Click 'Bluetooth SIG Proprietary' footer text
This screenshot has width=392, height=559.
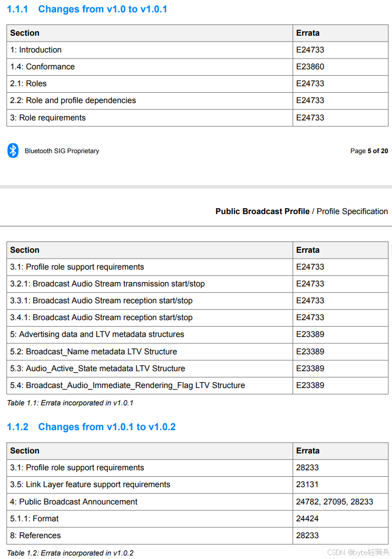point(61,151)
